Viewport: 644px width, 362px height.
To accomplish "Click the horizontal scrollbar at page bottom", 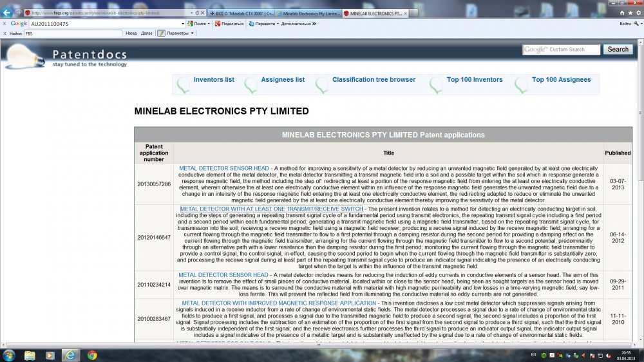I will click(x=319, y=345).
